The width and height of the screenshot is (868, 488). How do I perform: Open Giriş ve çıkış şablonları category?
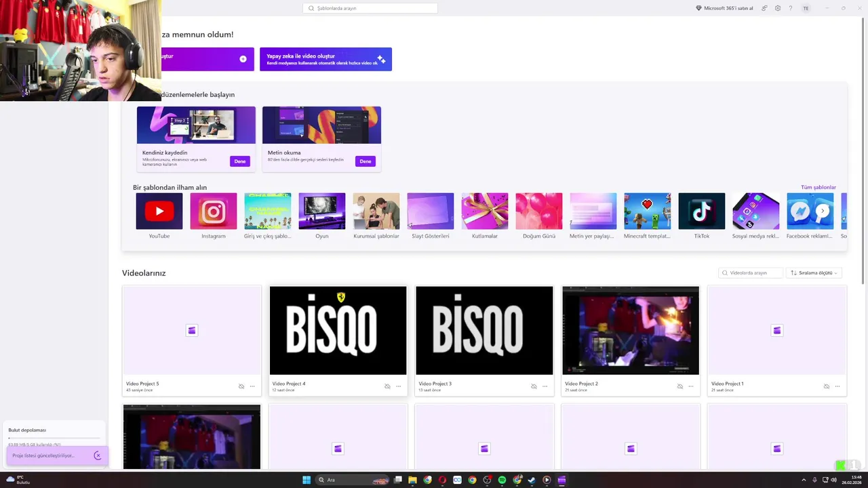point(268,216)
